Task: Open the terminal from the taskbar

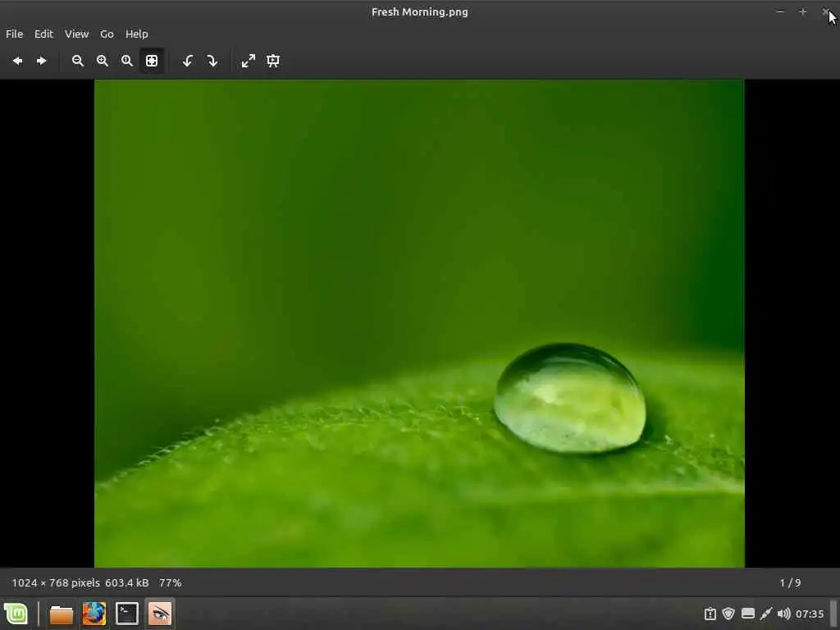Action: [x=127, y=614]
